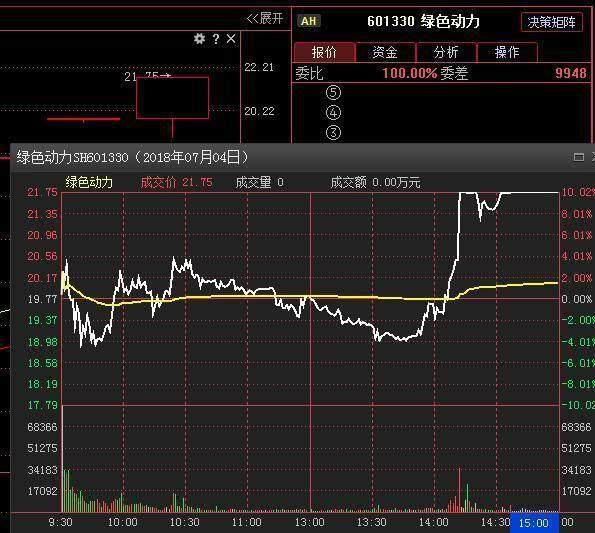Open the settings gear icon

click(199, 39)
